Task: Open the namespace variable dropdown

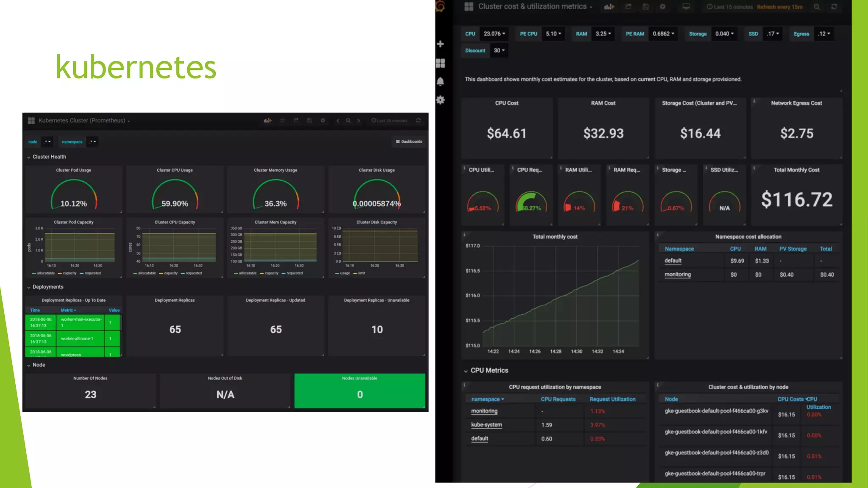Action: click(x=92, y=142)
